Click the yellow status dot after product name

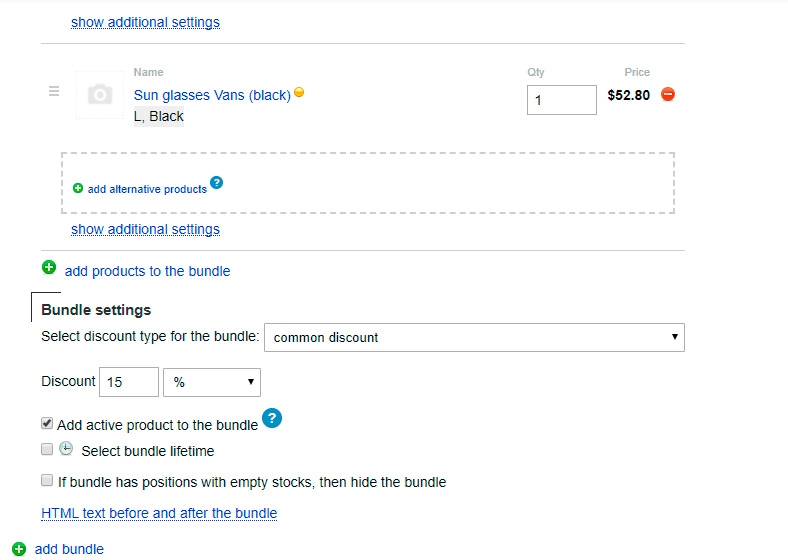(x=299, y=93)
